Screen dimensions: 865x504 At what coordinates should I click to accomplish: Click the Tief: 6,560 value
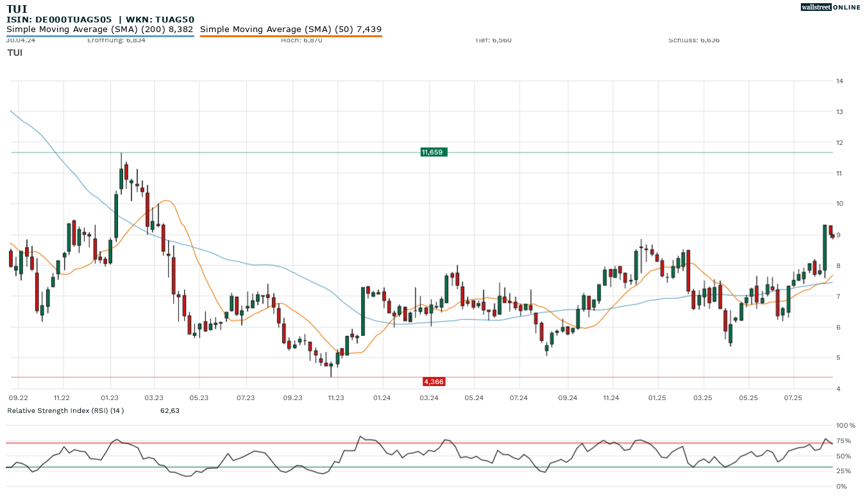click(494, 40)
